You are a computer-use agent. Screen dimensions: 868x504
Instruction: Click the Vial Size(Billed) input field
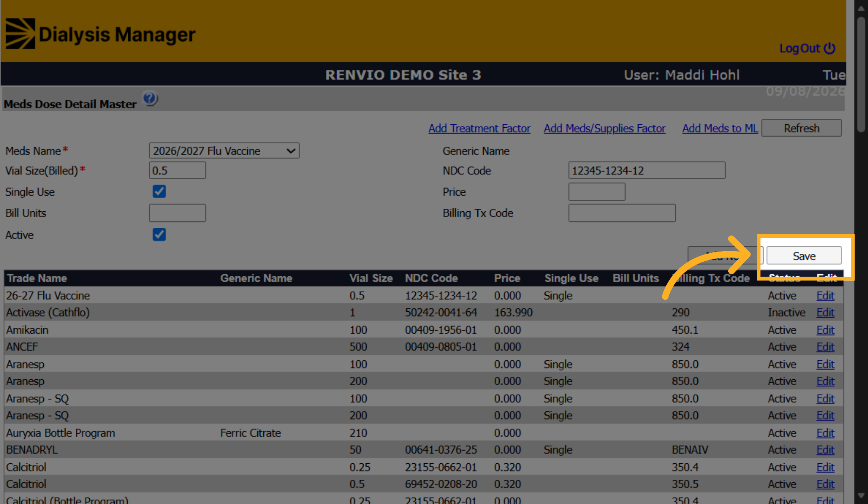coord(177,170)
